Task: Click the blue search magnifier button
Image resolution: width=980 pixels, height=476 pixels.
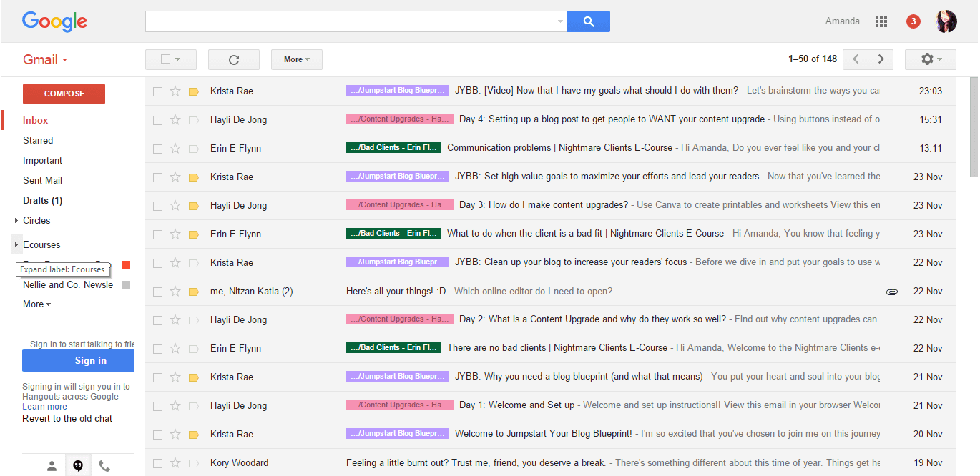Action: point(589,21)
